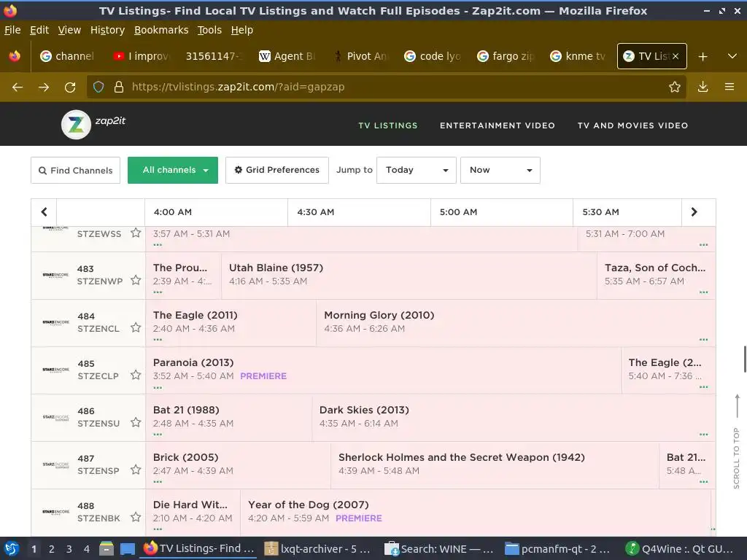Favorite channel 484 STZENCL star
This screenshot has height=560, width=747.
(x=136, y=327)
